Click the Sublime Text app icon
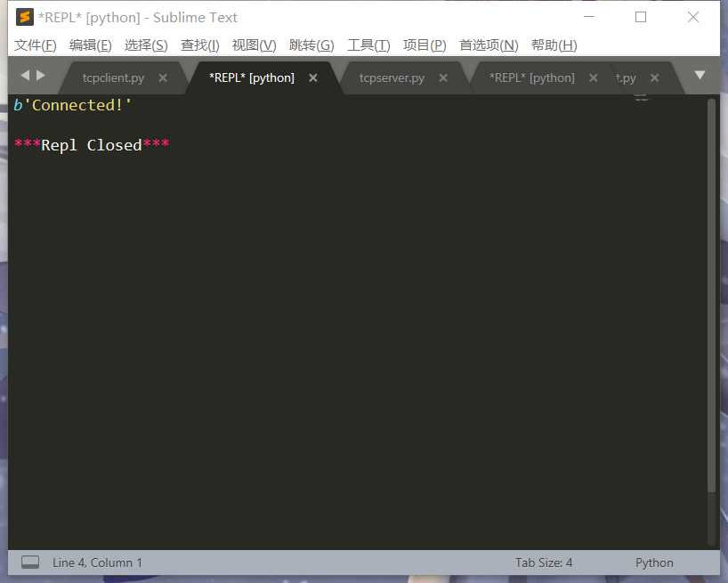The width and height of the screenshot is (728, 583). coord(25,17)
